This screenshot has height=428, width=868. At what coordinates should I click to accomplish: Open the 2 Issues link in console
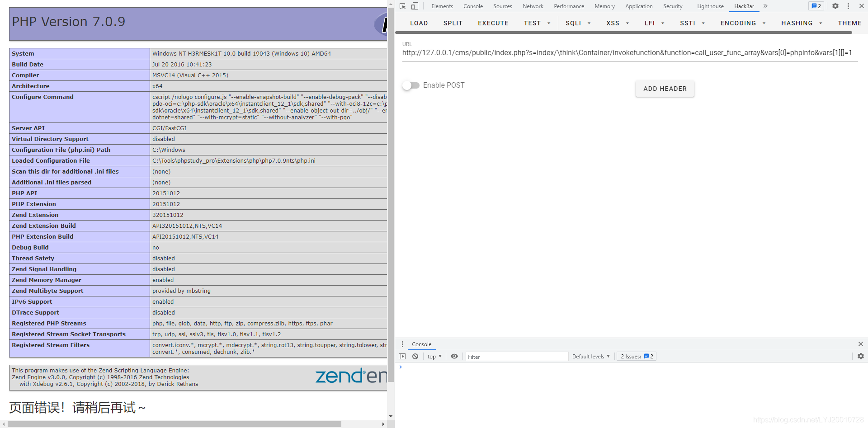tap(637, 357)
